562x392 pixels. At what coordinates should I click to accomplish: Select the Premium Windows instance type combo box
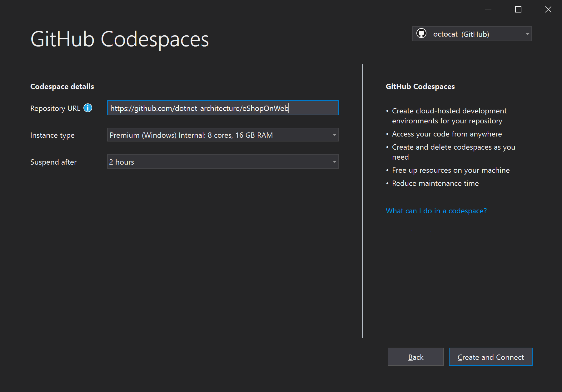click(x=222, y=135)
